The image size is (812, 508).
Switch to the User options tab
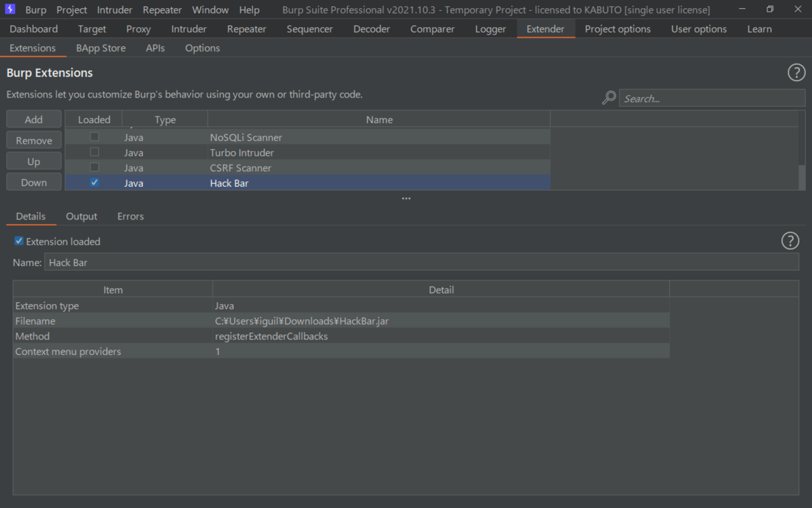[699, 29]
